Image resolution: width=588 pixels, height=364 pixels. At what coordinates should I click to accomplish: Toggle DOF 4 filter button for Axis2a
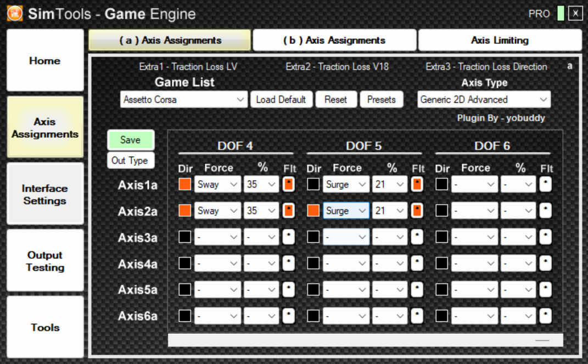point(288,211)
